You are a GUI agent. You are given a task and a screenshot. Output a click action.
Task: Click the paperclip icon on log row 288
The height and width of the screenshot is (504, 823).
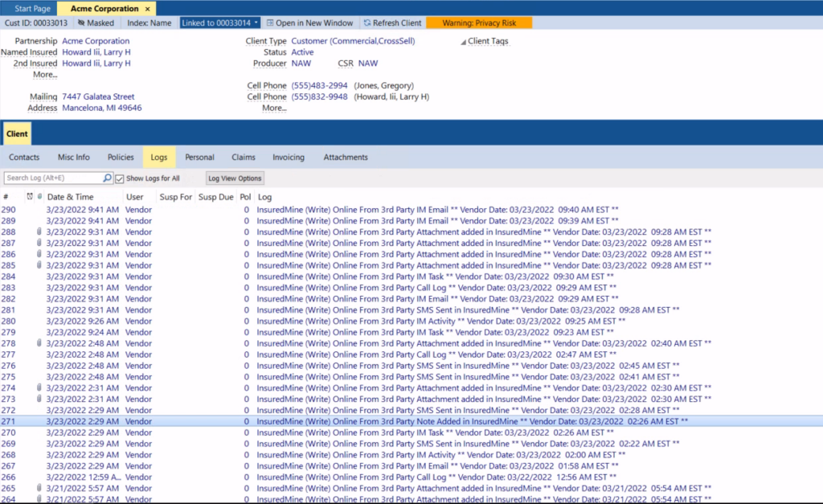[x=39, y=232]
